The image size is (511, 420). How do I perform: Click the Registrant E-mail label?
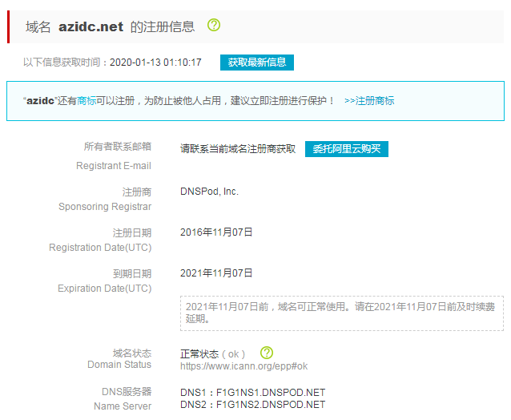[114, 166]
